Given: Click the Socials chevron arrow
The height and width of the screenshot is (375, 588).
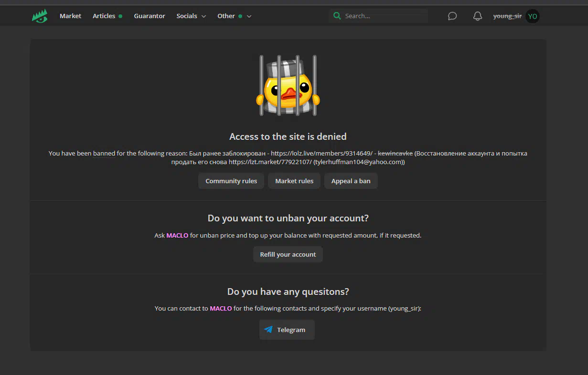Looking at the screenshot, I should pyautogui.click(x=203, y=16).
